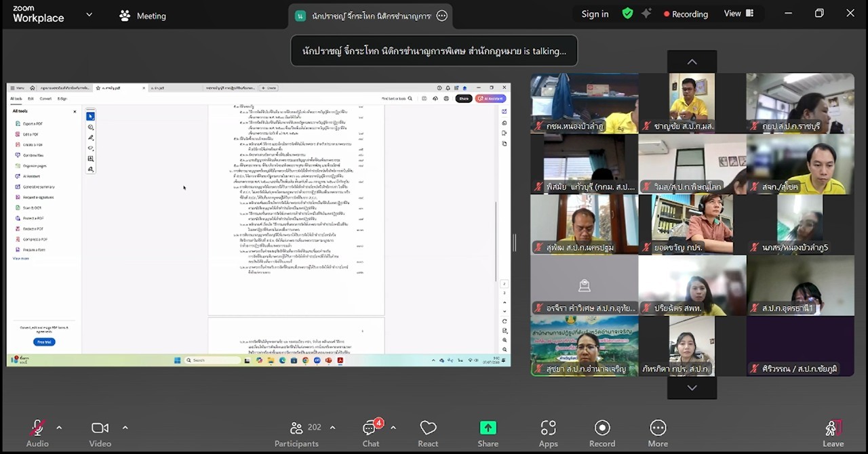868x454 pixels.
Task: Expand the Video options caret
Action: pos(125,428)
